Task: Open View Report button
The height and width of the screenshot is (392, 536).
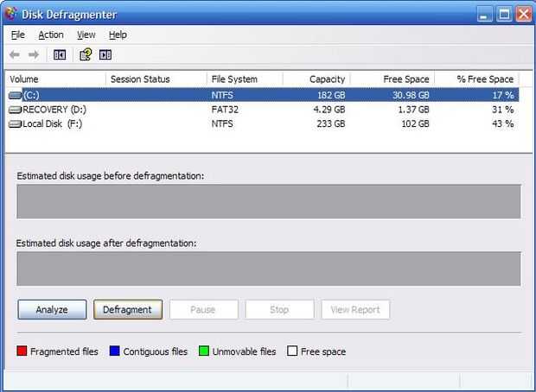Action: point(355,310)
